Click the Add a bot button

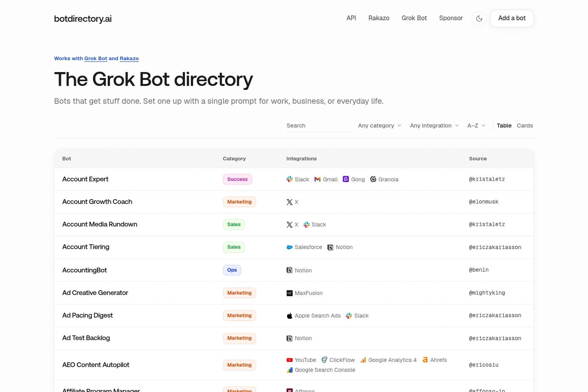click(x=512, y=18)
